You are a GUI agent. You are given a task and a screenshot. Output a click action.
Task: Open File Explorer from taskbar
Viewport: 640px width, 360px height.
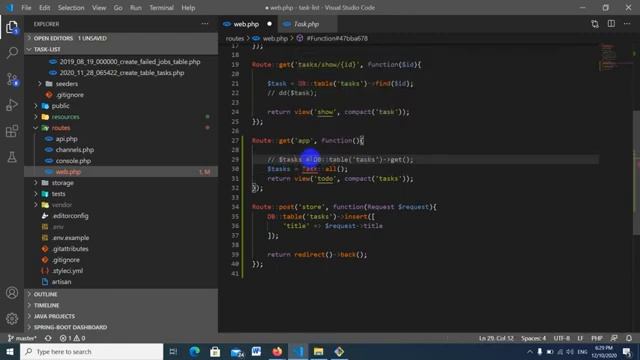pyautogui.click(x=318, y=351)
